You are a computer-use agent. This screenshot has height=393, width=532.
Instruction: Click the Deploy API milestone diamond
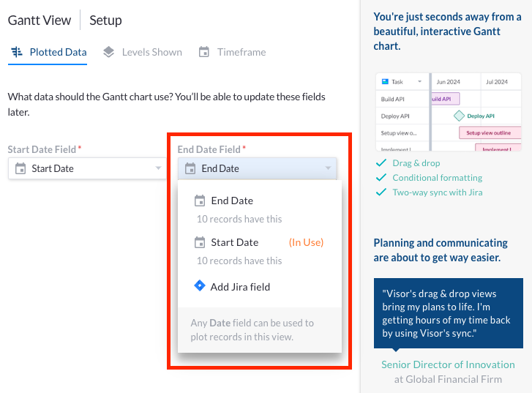click(x=459, y=116)
